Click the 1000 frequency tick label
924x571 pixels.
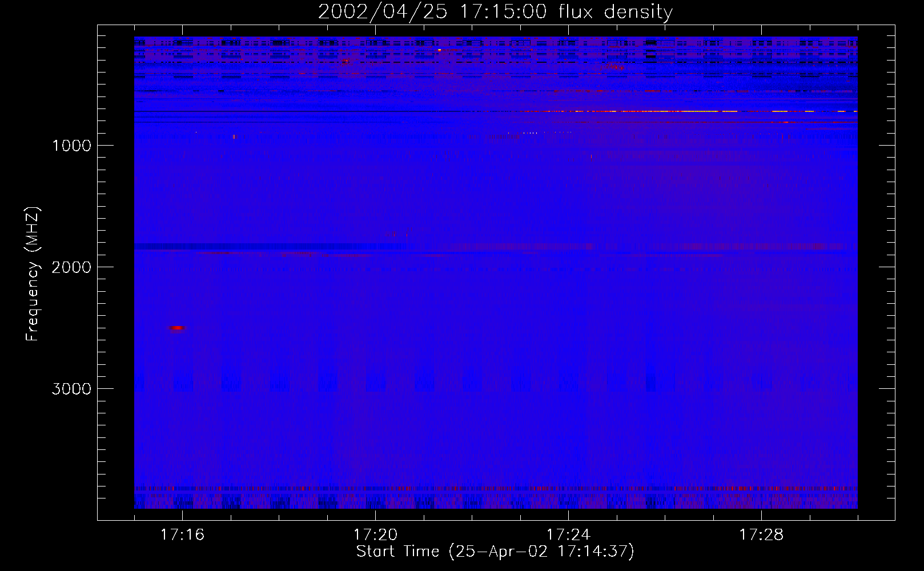coord(71,146)
